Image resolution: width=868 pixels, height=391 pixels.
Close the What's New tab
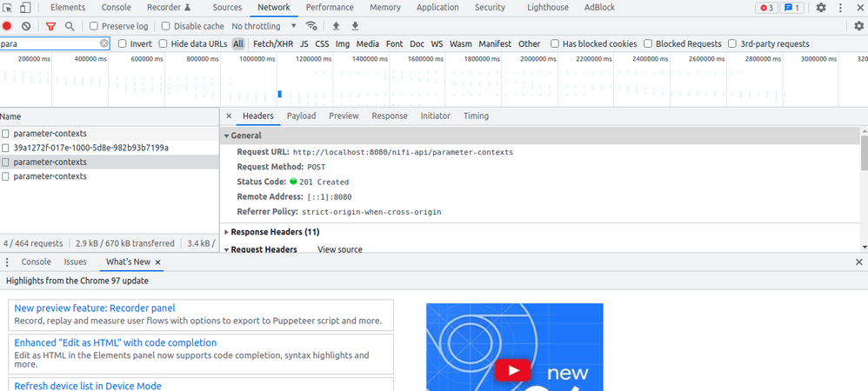[x=157, y=262]
